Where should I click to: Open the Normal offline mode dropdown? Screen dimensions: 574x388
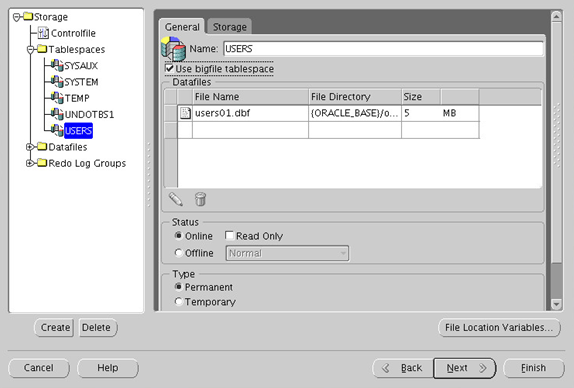(287, 253)
